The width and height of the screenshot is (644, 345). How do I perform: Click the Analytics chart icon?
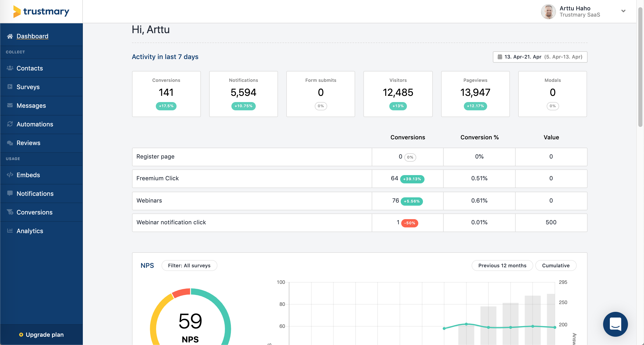point(10,231)
